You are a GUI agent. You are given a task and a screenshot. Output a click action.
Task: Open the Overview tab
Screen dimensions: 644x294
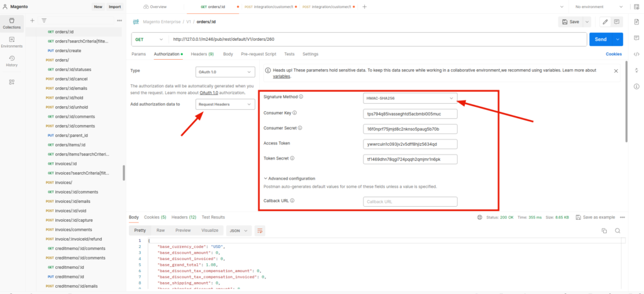pos(155,6)
